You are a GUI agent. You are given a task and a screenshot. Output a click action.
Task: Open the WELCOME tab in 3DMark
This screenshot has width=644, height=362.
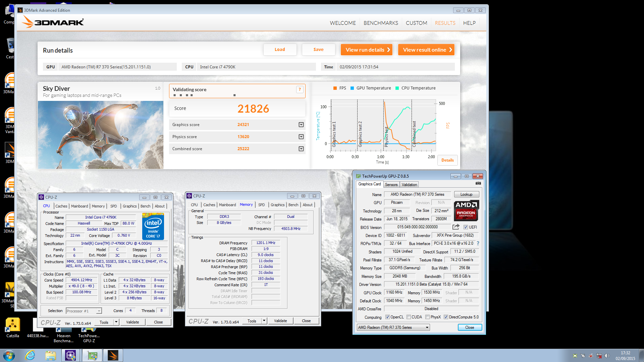click(343, 23)
